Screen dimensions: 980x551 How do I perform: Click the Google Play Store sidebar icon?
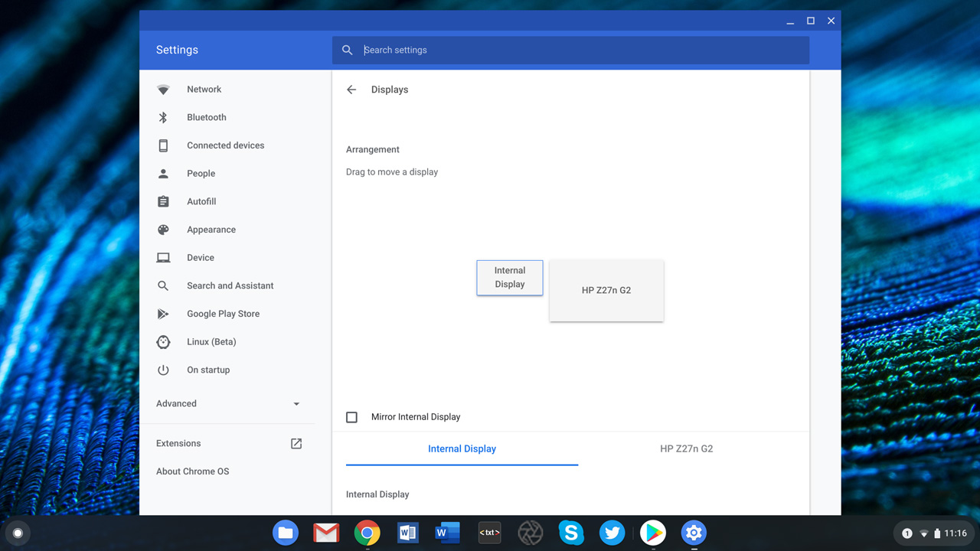(163, 314)
